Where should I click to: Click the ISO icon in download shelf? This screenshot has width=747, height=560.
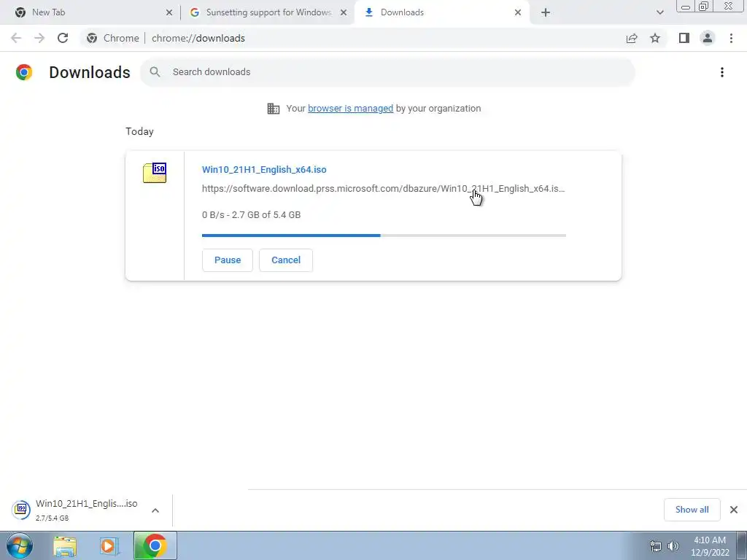click(x=21, y=510)
